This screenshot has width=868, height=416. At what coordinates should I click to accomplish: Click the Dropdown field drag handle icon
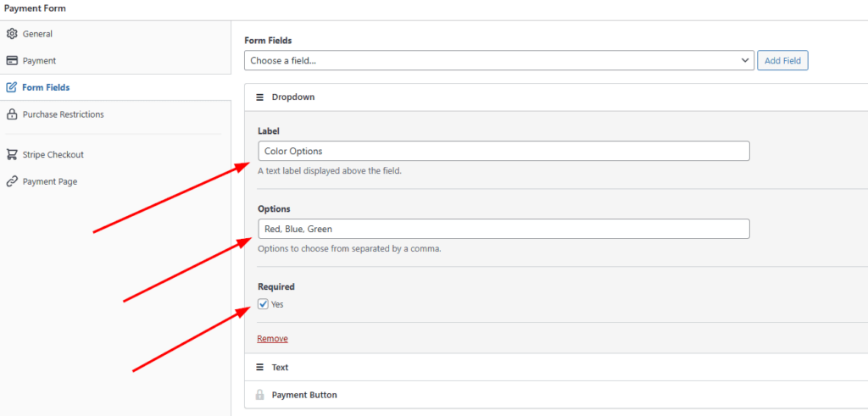[259, 97]
